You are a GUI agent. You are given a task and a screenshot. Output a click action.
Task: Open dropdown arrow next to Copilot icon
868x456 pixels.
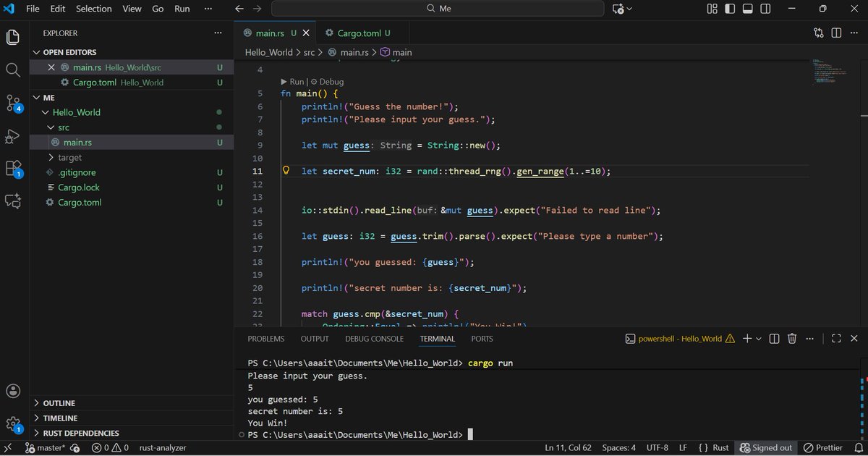tap(630, 9)
